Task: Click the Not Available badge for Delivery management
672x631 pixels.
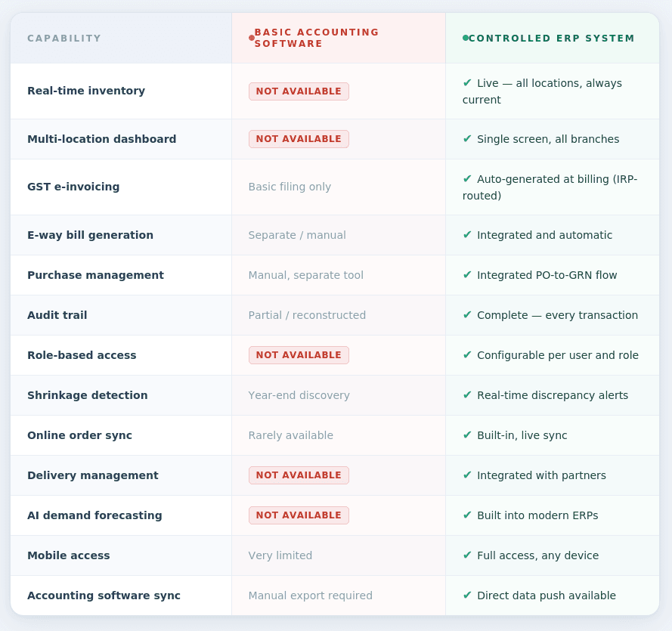Action: (299, 475)
